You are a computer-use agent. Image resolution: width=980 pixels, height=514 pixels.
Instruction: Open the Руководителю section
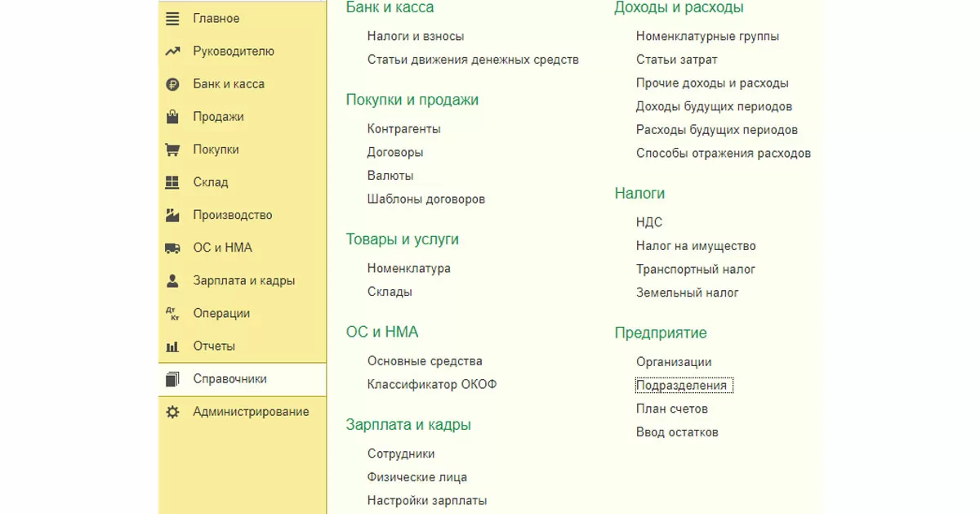point(234,51)
